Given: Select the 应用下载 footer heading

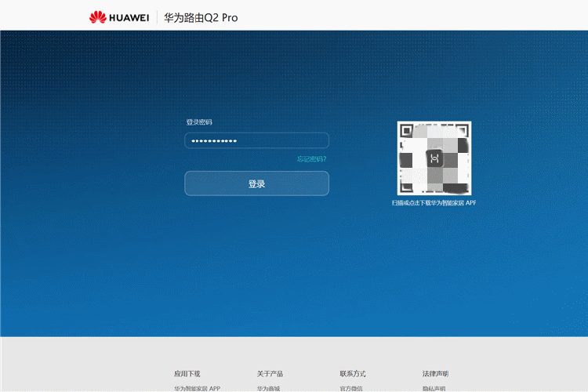Looking at the screenshot, I should pos(187,374).
